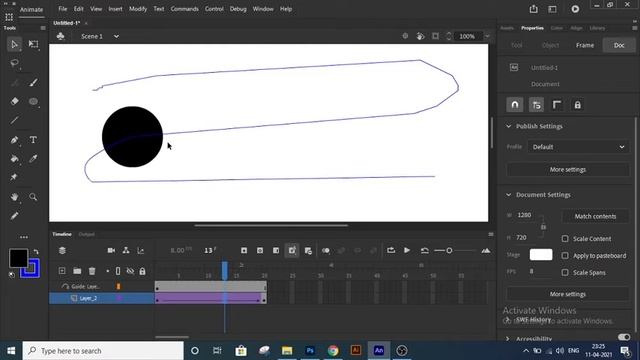Open the File menu

(x=62, y=9)
